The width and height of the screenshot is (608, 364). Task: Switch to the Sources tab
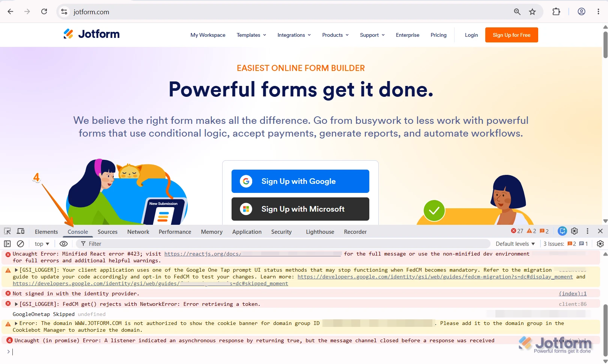pyautogui.click(x=107, y=232)
